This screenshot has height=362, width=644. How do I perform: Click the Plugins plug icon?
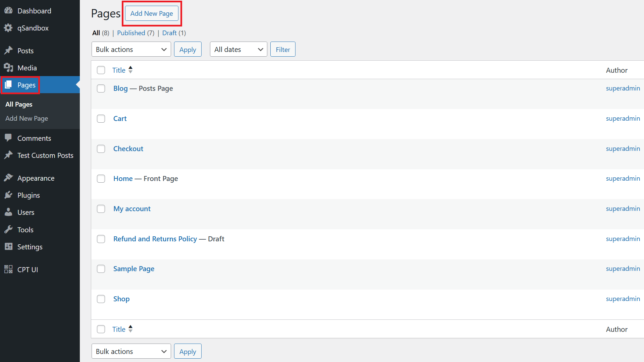(8, 195)
